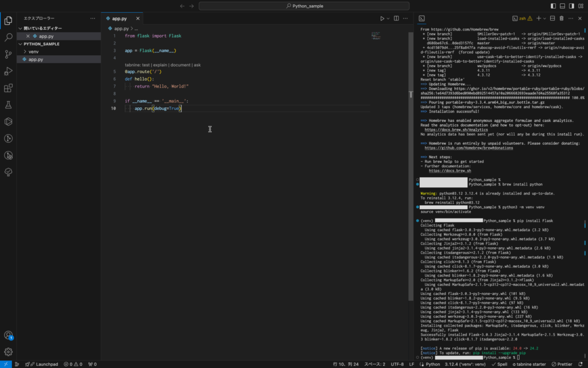588x368 pixels.
Task: Toggle the primary side bar layout button
Action: 553,6
